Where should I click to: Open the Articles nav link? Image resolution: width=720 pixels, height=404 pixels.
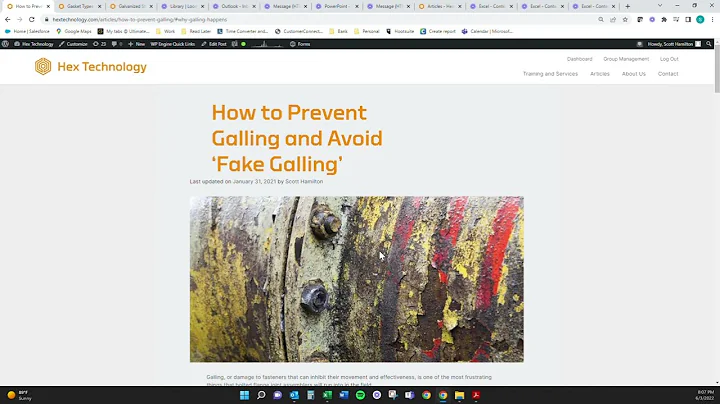tap(600, 74)
